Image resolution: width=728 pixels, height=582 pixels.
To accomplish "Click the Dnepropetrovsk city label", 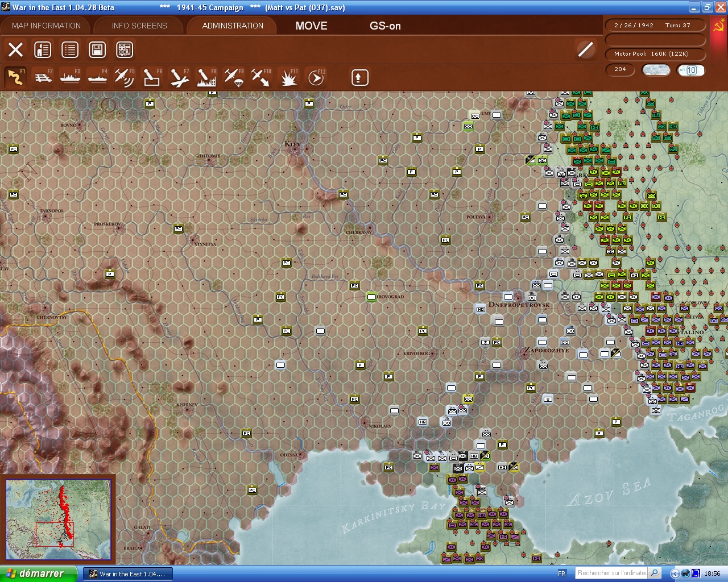I will tap(519, 305).
